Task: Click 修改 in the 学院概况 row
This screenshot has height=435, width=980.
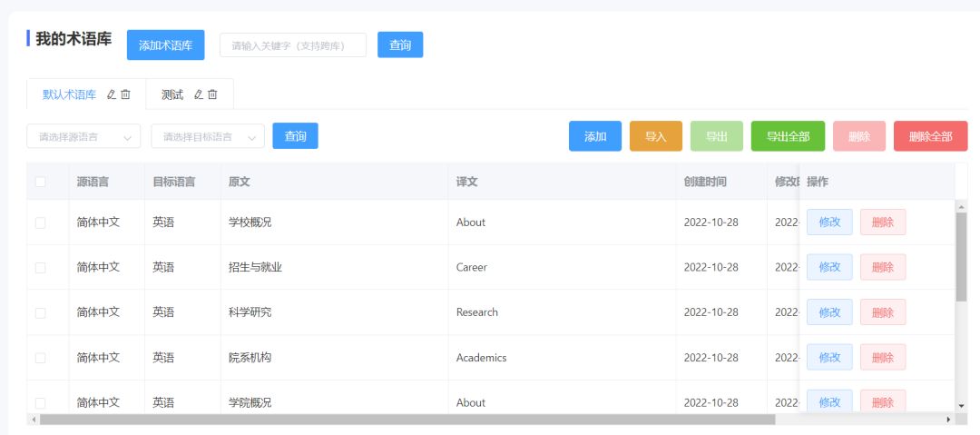Action: 829,401
